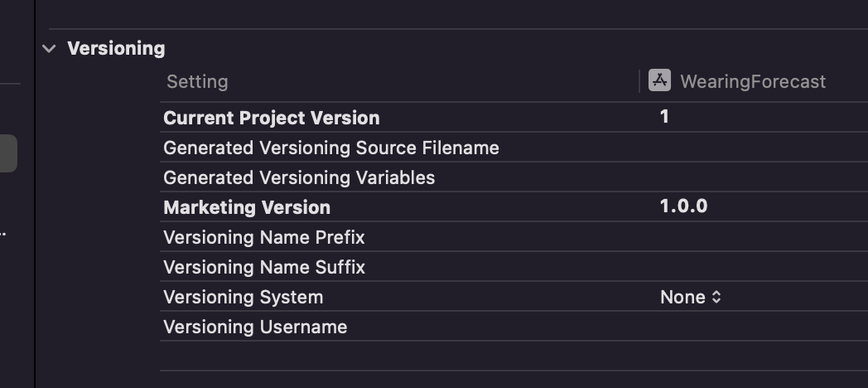Select Versioning Name Prefix setting
This screenshot has height=388, width=868.
pyautogui.click(x=264, y=237)
